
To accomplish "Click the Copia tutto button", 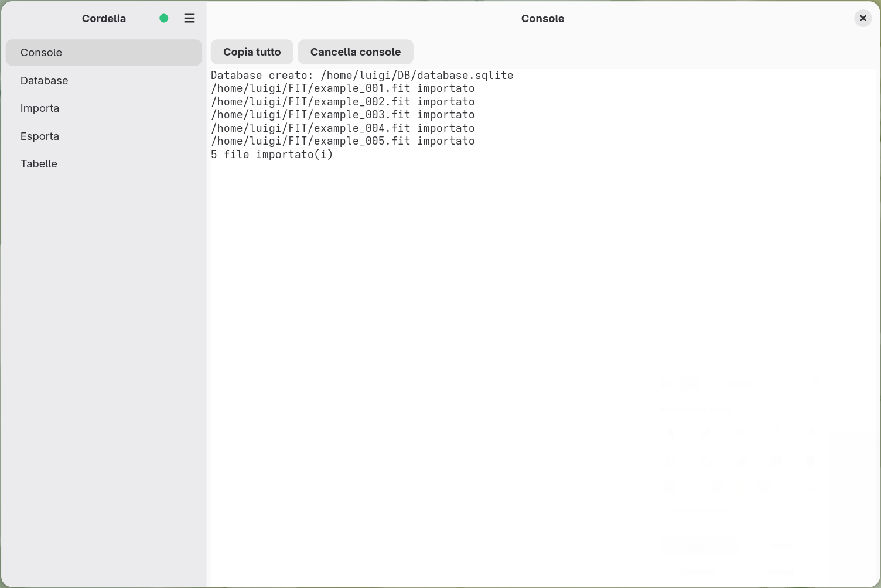I will point(252,52).
